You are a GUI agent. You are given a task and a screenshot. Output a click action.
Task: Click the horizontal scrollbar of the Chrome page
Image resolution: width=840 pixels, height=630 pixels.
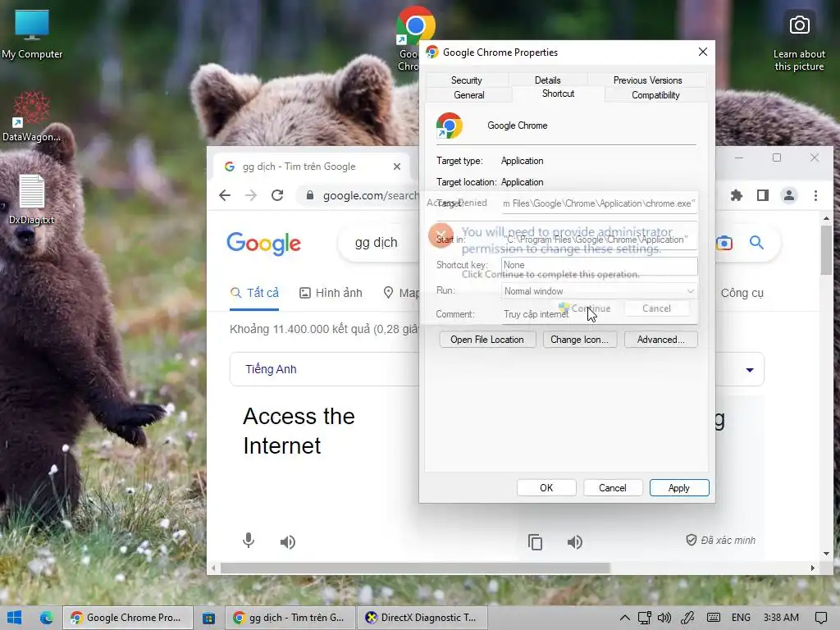tap(415, 568)
